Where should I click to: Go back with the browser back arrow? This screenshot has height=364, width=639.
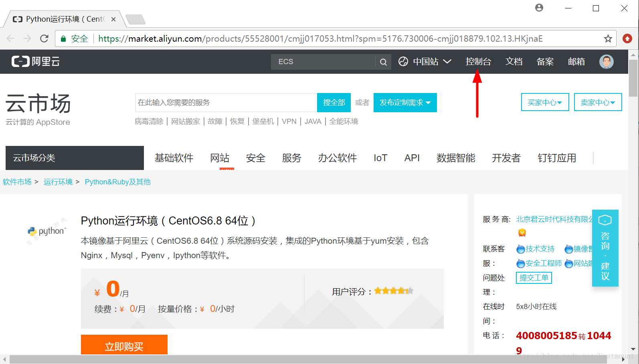click(11, 38)
